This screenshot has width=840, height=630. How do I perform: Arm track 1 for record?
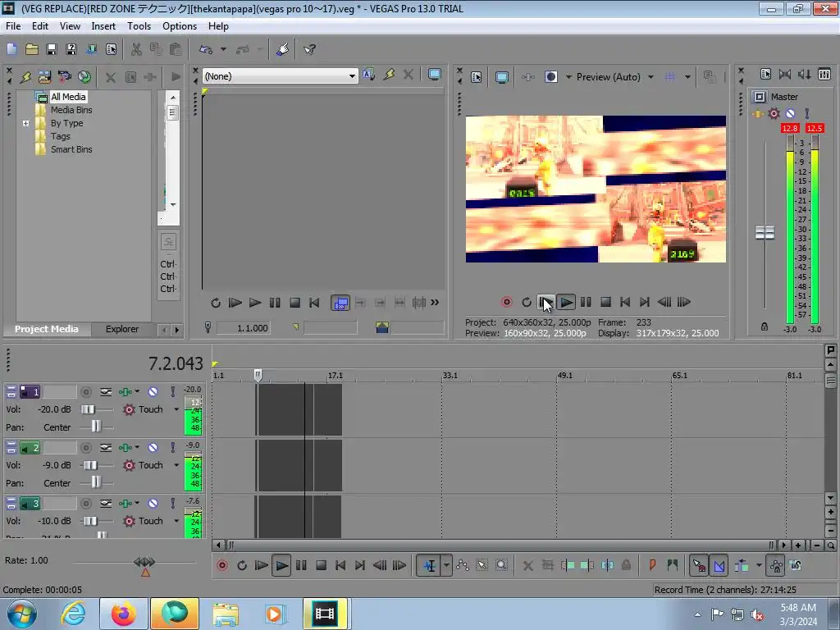pos(85,391)
